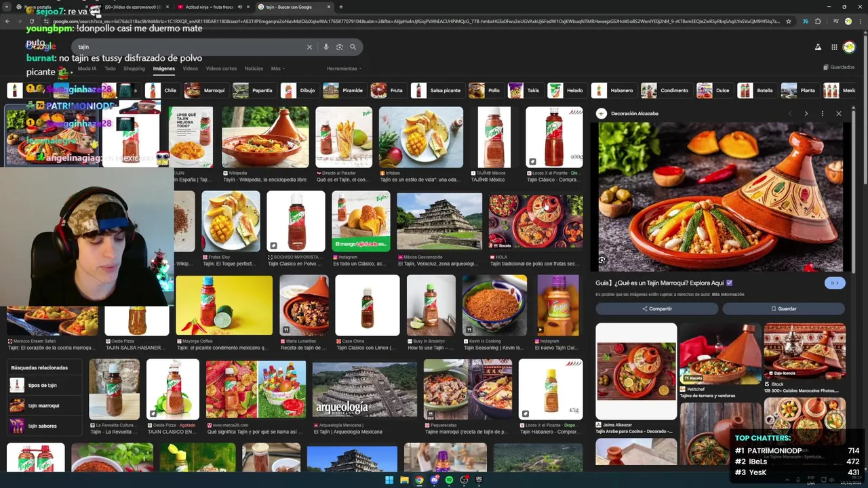Open the Petitchef related image in panel

pos(720,354)
